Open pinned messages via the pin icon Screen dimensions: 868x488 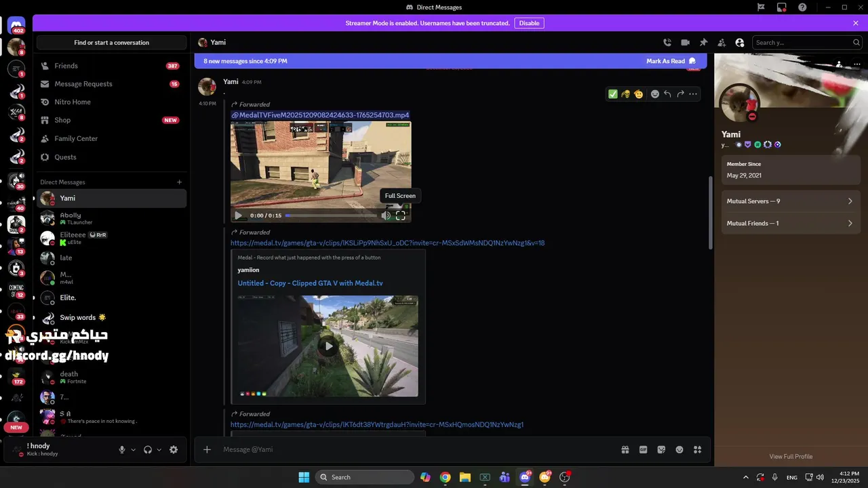703,42
